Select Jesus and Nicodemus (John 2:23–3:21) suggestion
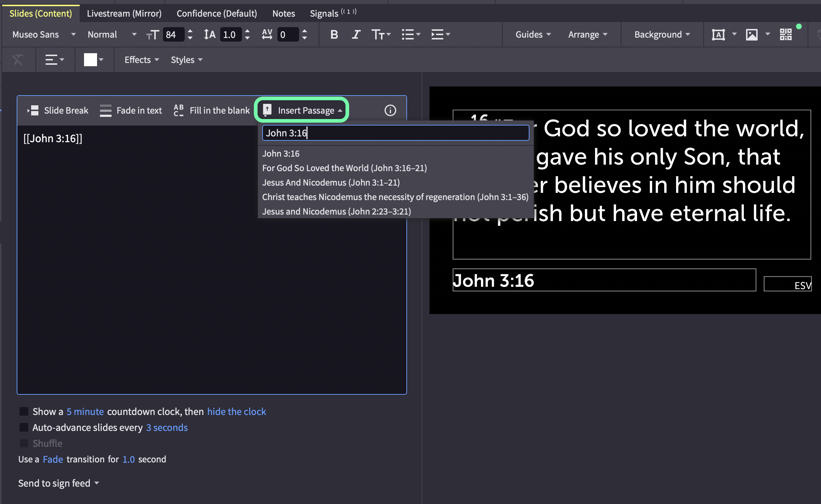This screenshot has width=821, height=504. [395, 211]
